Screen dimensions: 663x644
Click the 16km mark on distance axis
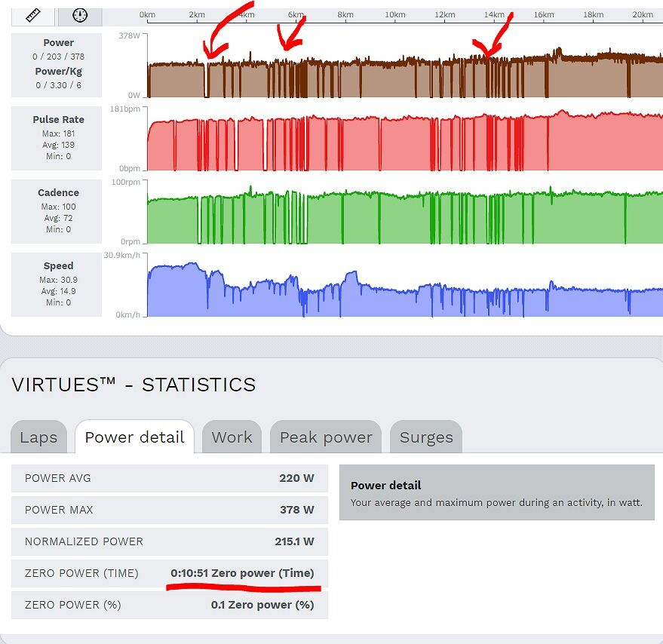click(x=544, y=15)
